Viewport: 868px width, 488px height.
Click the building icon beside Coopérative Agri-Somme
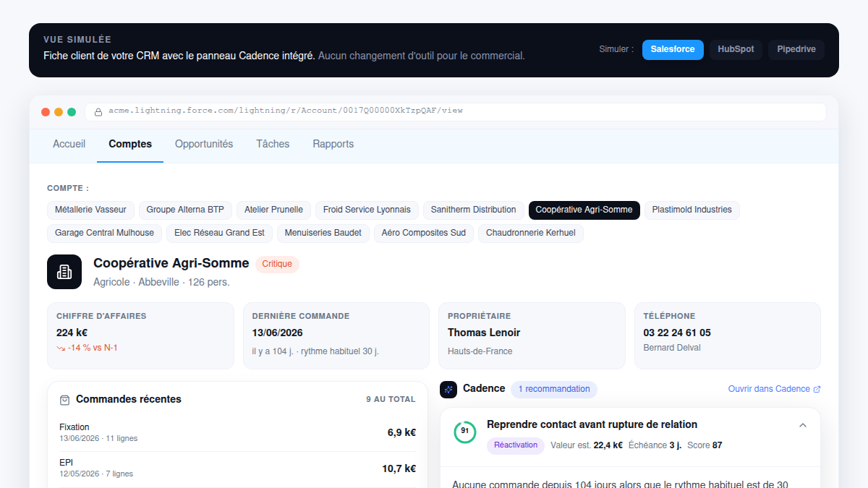[x=64, y=272]
